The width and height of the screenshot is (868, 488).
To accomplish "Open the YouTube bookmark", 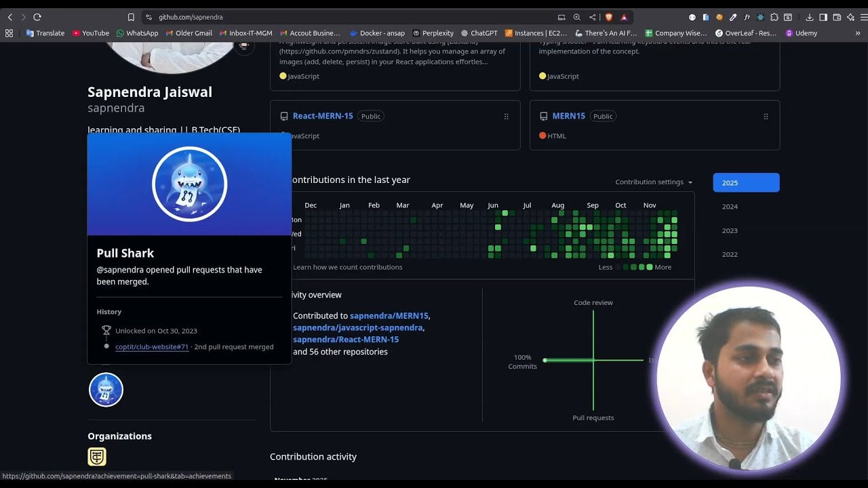I will [x=90, y=33].
